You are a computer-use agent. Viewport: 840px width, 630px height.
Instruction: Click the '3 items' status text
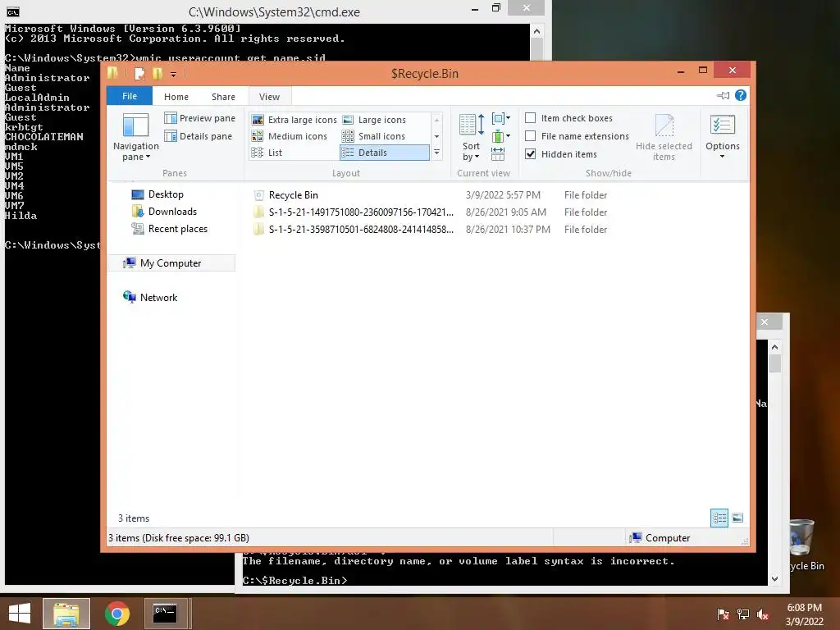(x=134, y=518)
